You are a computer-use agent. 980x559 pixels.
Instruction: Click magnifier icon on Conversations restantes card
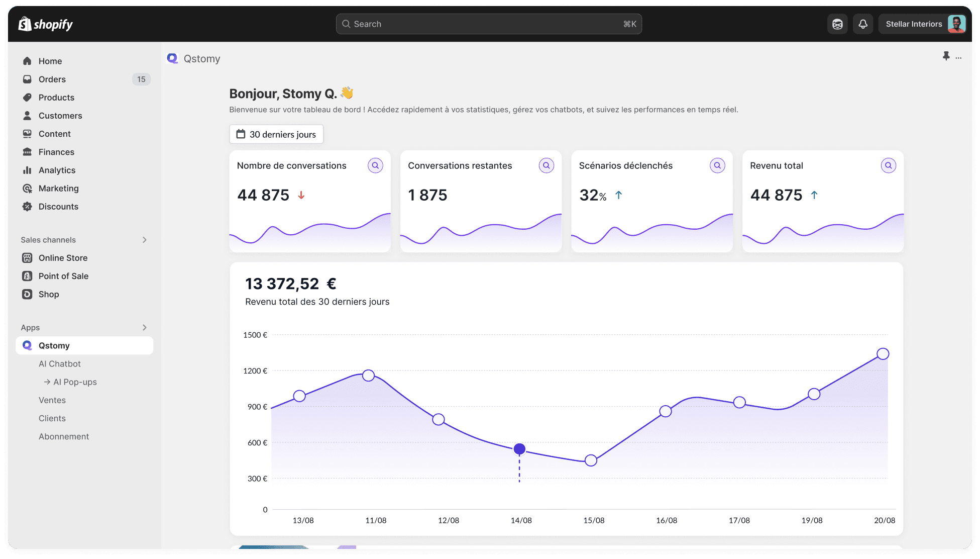point(546,165)
